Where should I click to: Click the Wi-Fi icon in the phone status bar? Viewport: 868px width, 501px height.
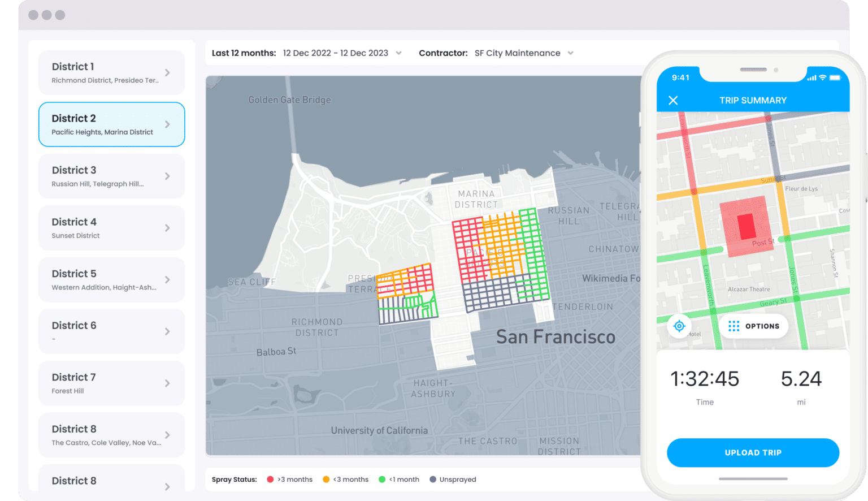click(x=824, y=77)
